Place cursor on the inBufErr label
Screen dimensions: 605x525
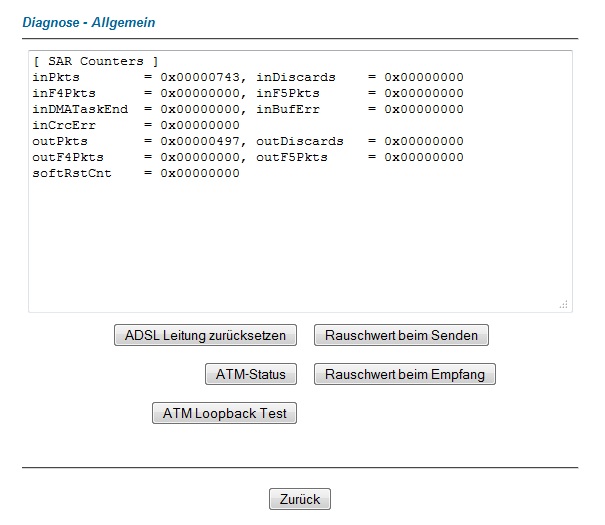[x=288, y=109]
